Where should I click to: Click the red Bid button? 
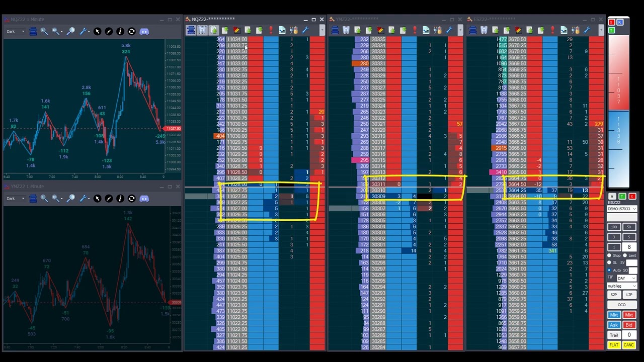[629, 324]
